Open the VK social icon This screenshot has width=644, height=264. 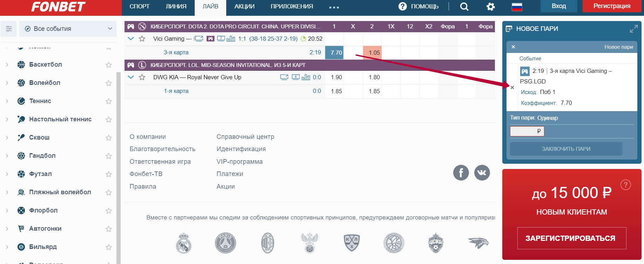482,172
